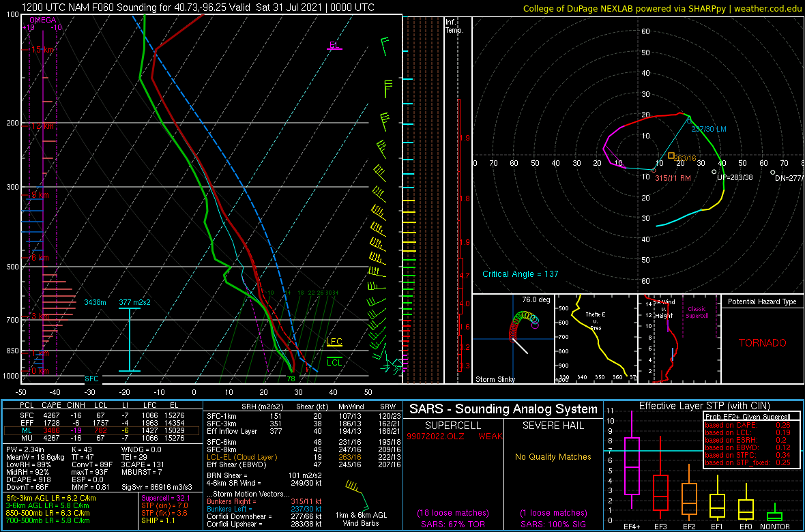Click the magenta OMEGA label
The height and width of the screenshot is (532, 805).
pos(42,20)
